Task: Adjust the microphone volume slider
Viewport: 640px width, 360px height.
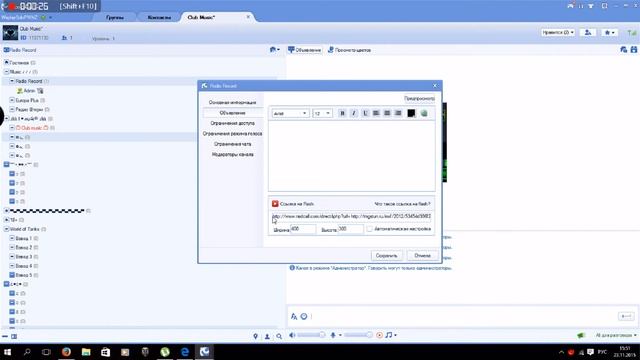Action: pos(358,335)
